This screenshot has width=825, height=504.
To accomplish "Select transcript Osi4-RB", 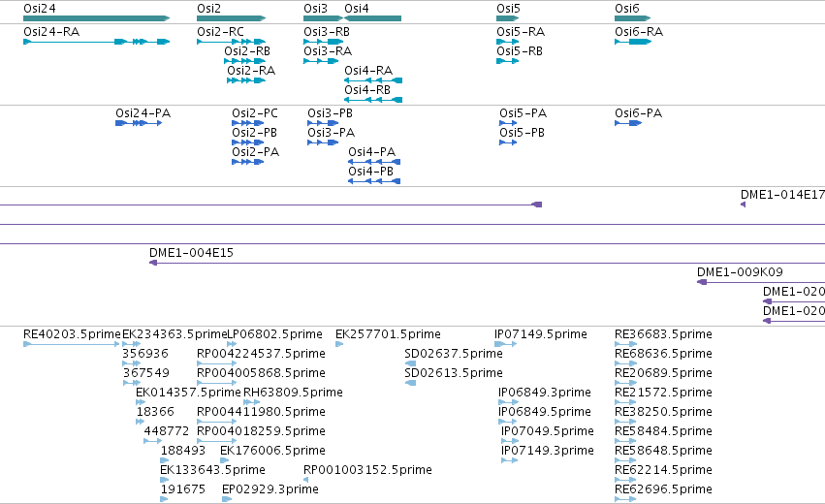I will click(373, 100).
